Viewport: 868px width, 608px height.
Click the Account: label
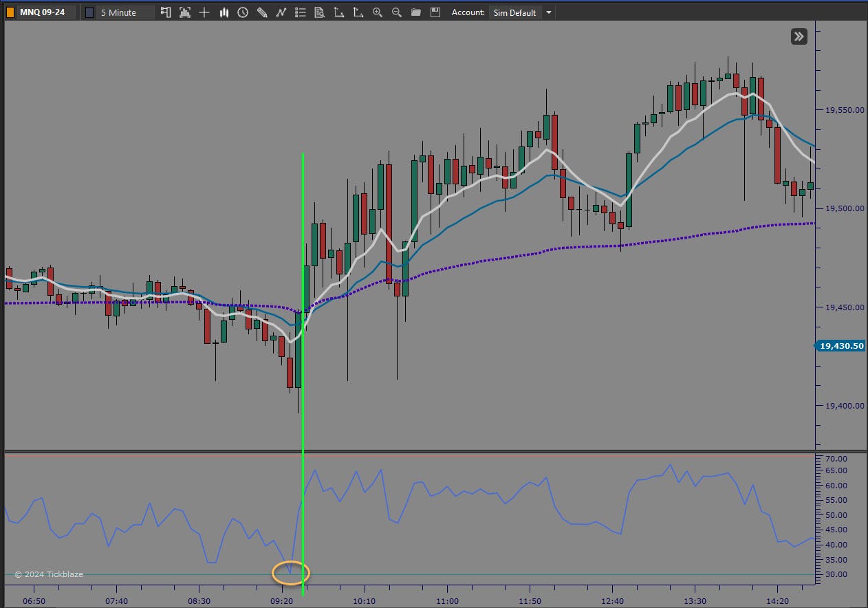468,12
